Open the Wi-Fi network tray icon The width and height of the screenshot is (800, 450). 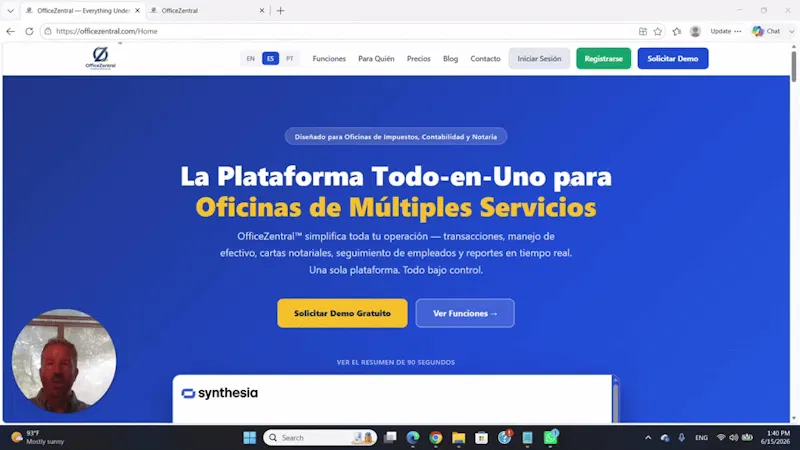click(721, 437)
